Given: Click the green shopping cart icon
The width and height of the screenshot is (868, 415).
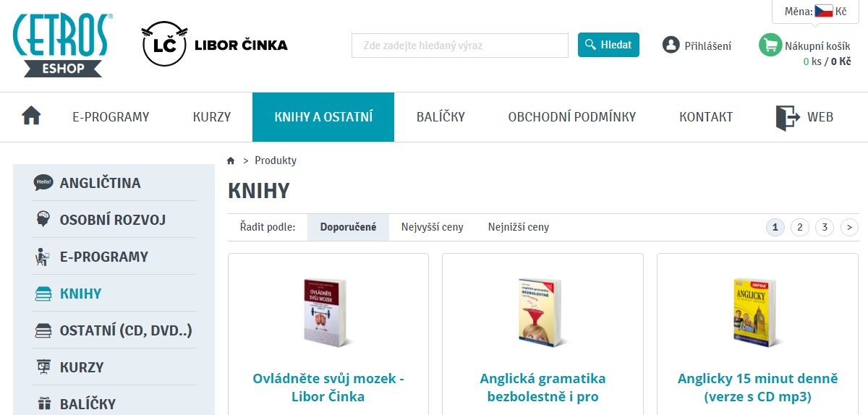Looking at the screenshot, I should pos(770,45).
